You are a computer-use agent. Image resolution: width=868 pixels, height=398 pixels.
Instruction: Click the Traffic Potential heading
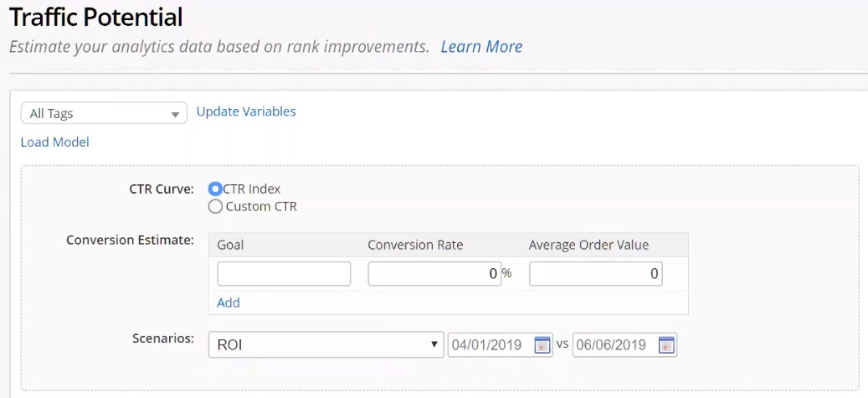95,18
